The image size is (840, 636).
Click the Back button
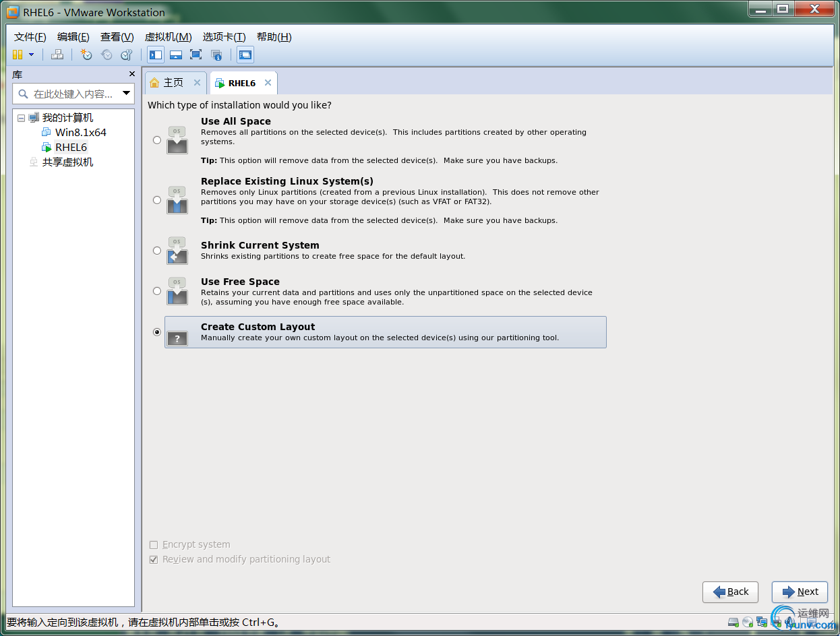click(730, 592)
